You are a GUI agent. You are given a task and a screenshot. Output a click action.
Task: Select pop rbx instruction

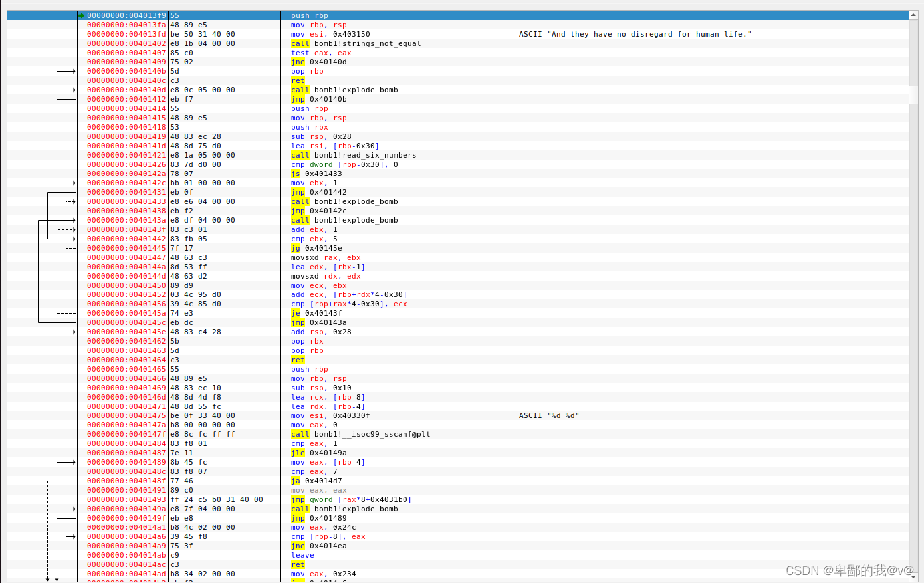click(x=307, y=341)
